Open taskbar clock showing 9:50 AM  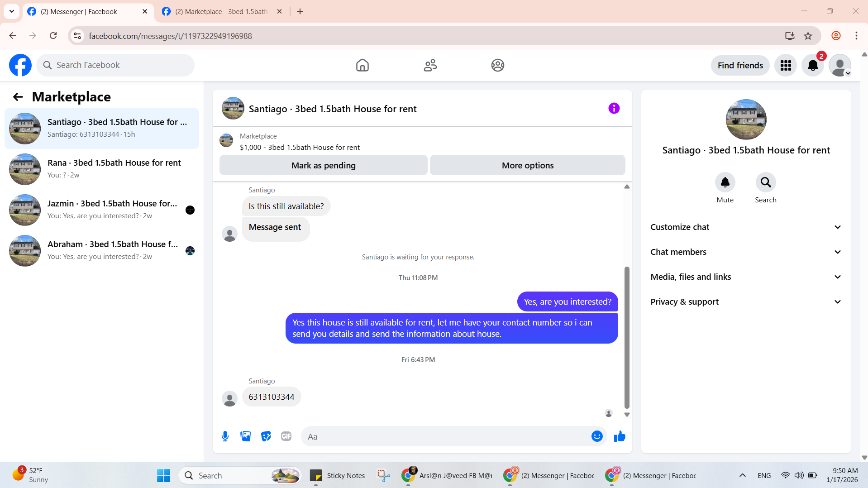[x=842, y=475]
